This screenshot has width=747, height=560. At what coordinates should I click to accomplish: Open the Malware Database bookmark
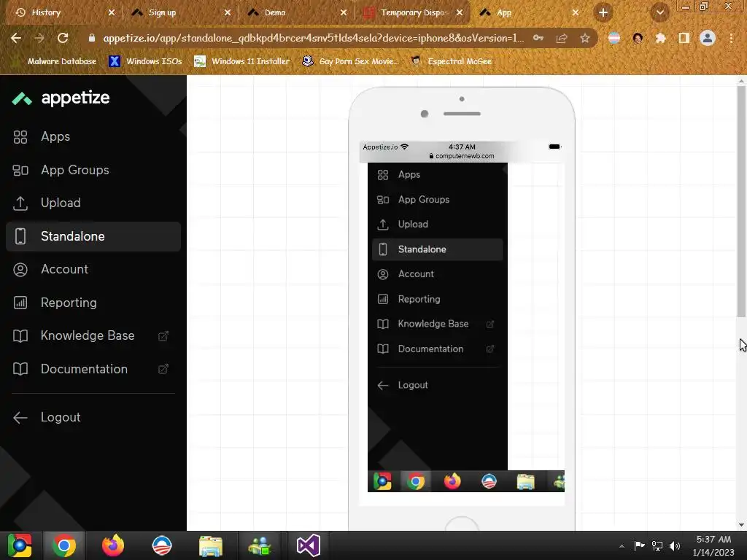[54, 61]
